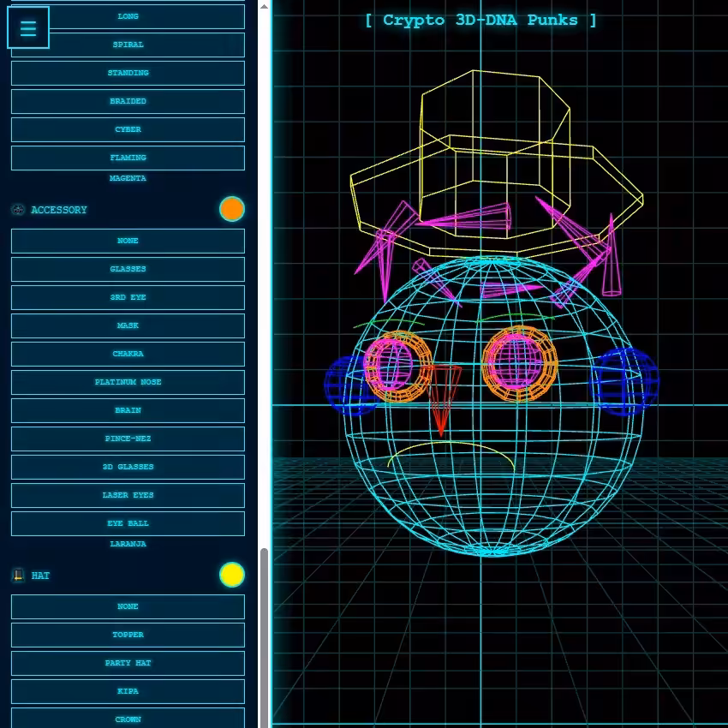Click the yellow mouth curve on the head

pyautogui.click(x=451, y=456)
